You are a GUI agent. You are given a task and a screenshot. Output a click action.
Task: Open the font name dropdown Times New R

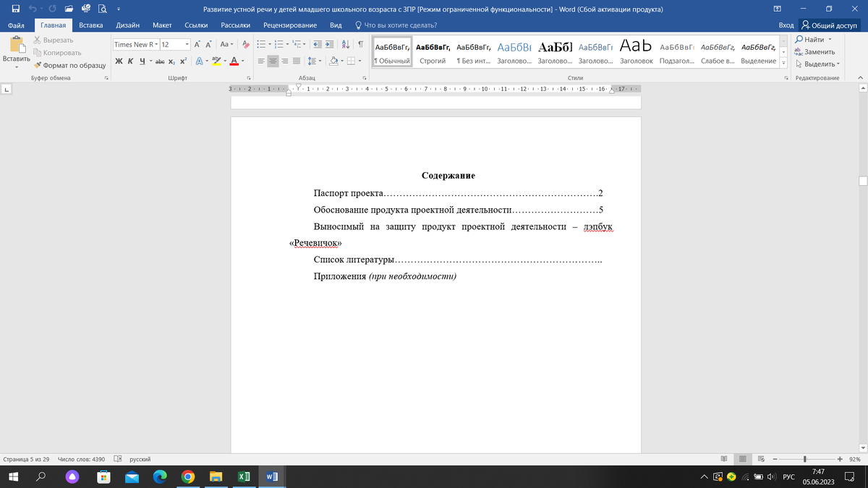(x=156, y=44)
